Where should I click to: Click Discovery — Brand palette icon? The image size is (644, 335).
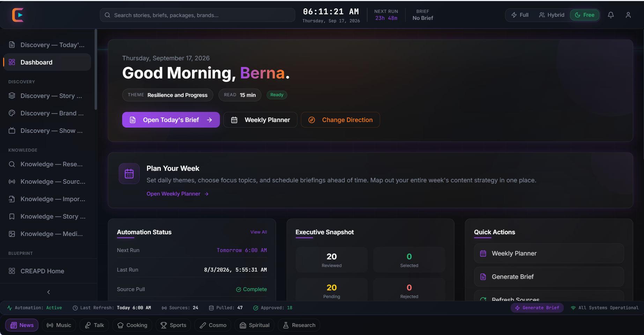tap(12, 113)
